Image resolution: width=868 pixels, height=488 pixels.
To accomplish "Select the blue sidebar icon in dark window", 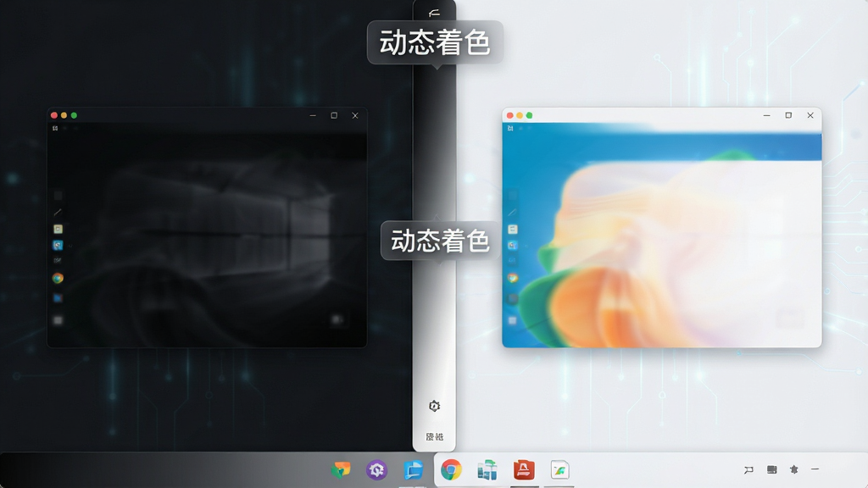I will pos(58,245).
